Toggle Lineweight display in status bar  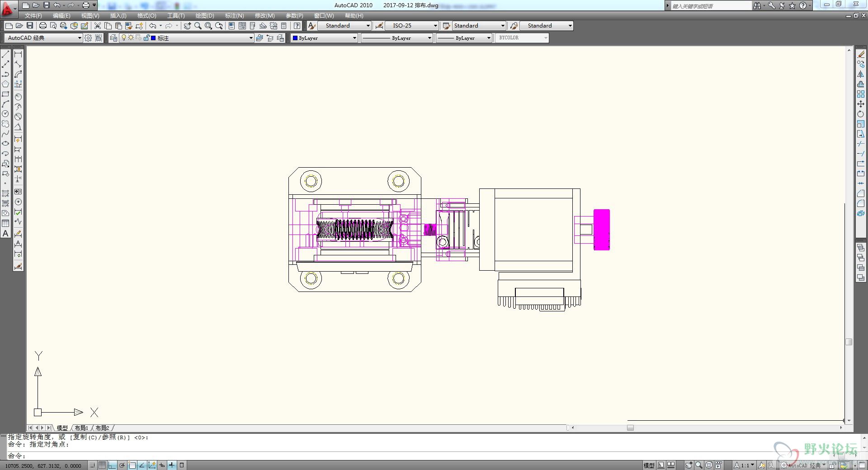[x=172, y=465]
